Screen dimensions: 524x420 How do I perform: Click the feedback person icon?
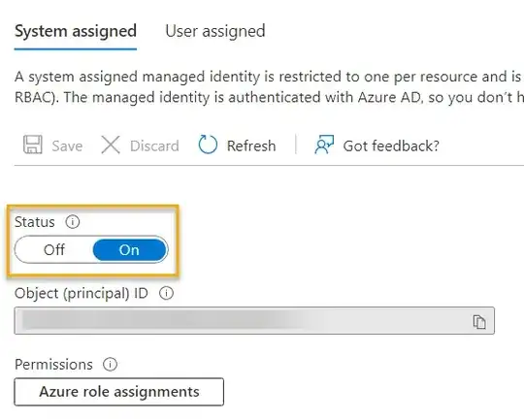tap(324, 145)
